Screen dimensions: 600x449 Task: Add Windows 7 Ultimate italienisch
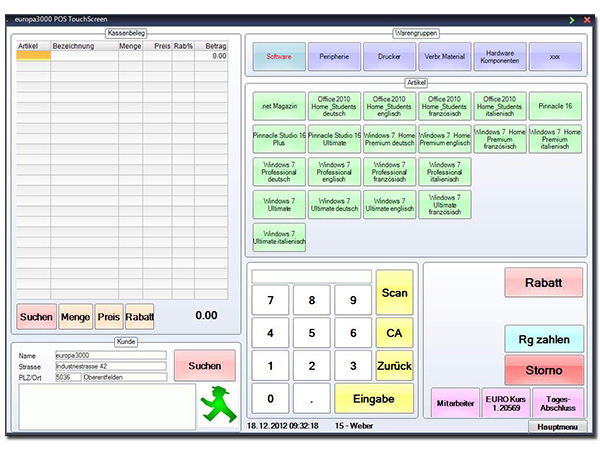(x=279, y=237)
